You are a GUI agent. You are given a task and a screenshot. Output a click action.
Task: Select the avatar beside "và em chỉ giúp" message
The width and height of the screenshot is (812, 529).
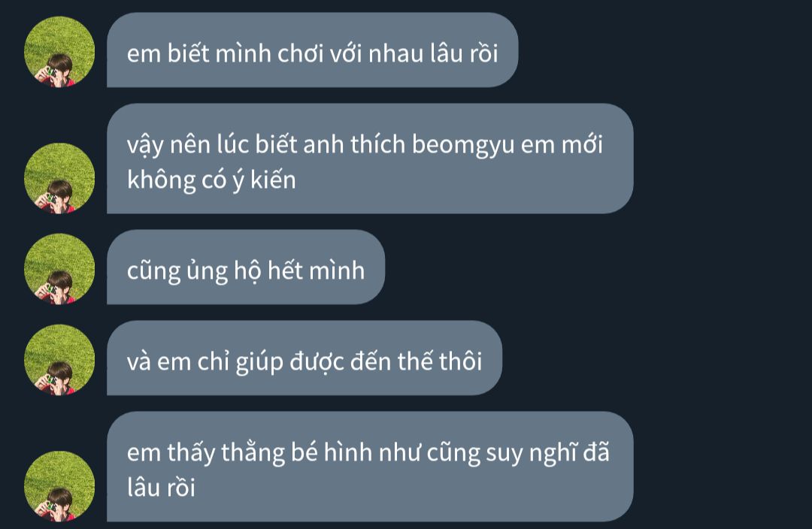tap(59, 360)
